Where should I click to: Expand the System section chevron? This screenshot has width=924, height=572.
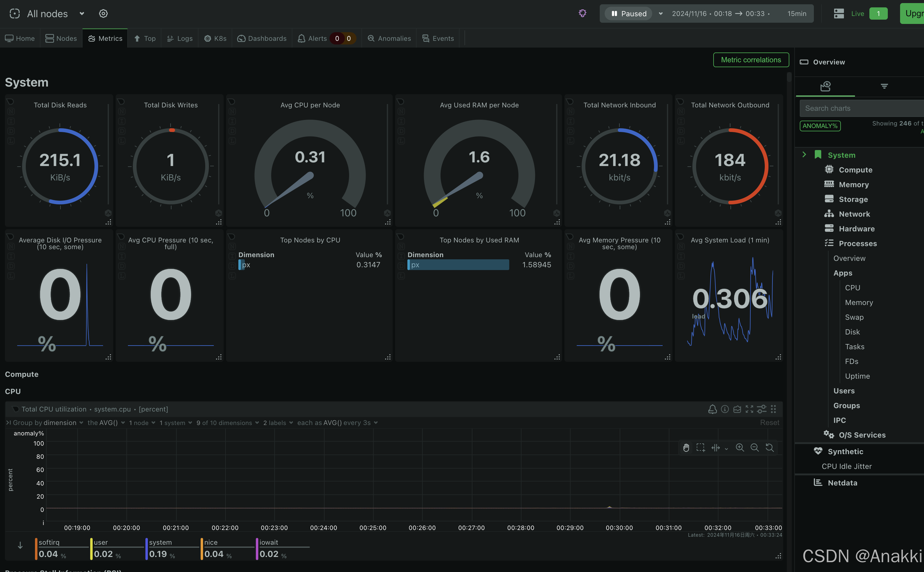804,155
